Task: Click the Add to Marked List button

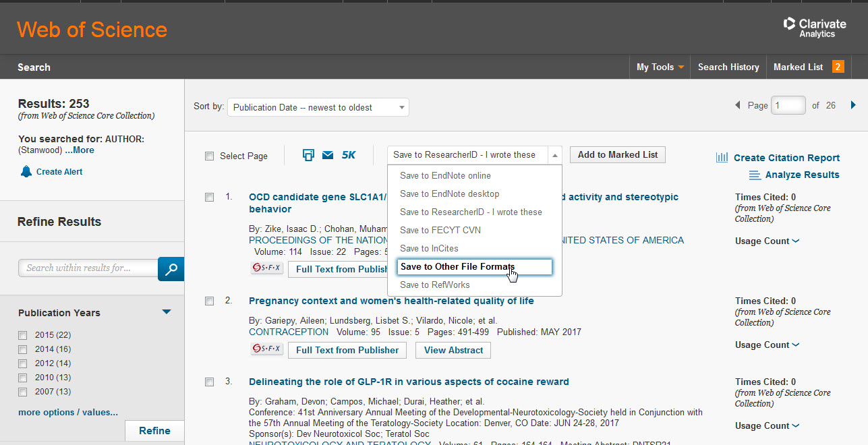Action: pyautogui.click(x=617, y=154)
